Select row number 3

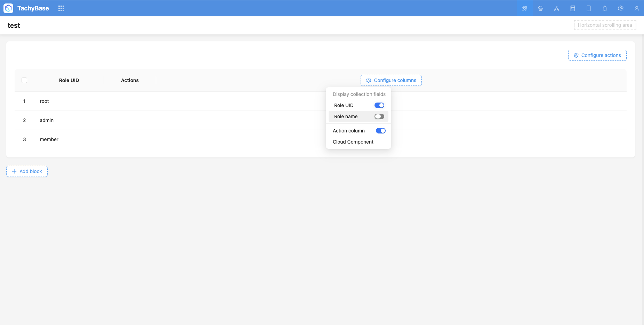point(24,139)
